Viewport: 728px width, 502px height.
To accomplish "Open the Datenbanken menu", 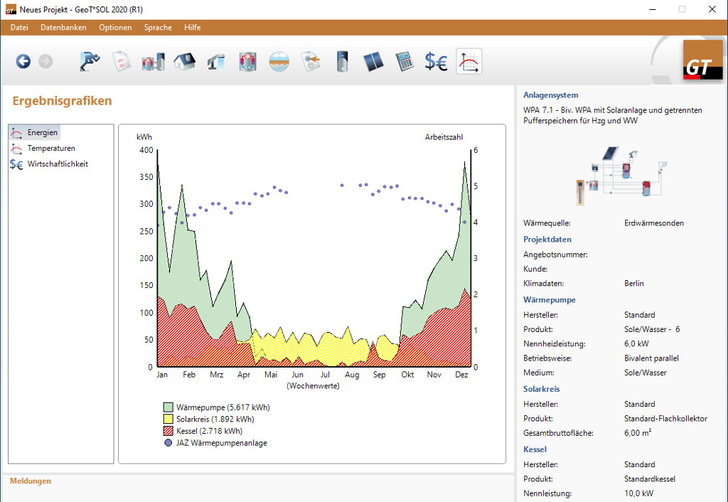I will pyautogui.click(x=64, y=27).
